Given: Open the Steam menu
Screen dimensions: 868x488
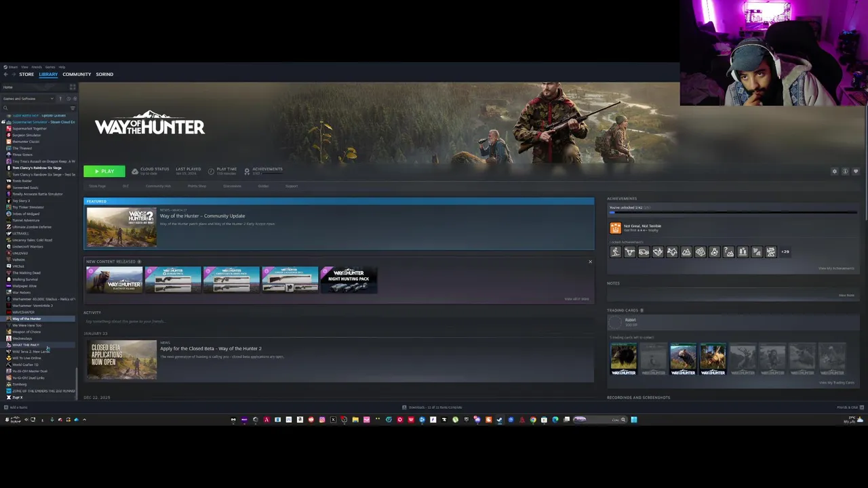Looking at the screenshot, I should (x=12, y=67).
